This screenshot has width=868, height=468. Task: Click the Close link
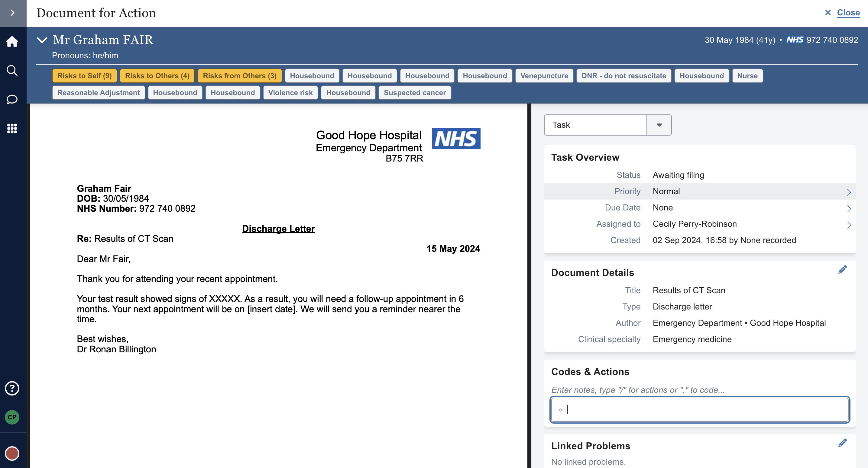pyautogui.click(x=848, y=13)
